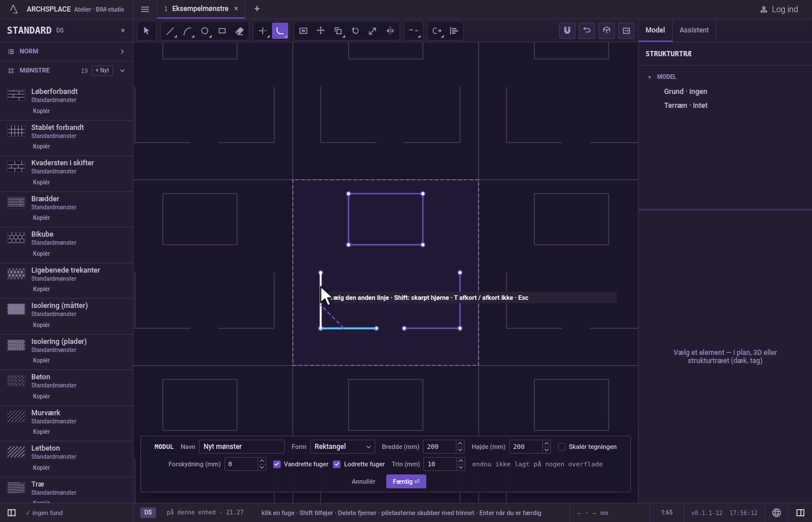Open the hamburger menu
Screen dimensions: 812x522
pos(145,9)
